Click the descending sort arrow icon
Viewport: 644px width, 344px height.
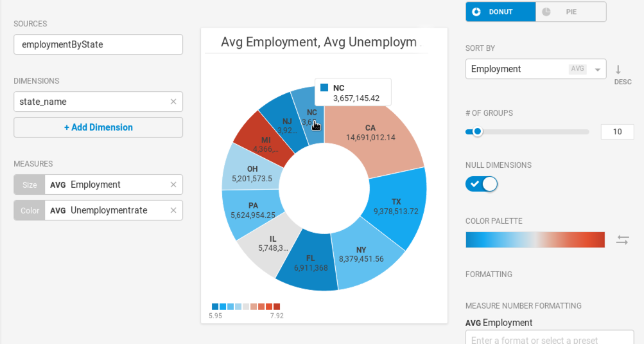(x=618, y=69)
